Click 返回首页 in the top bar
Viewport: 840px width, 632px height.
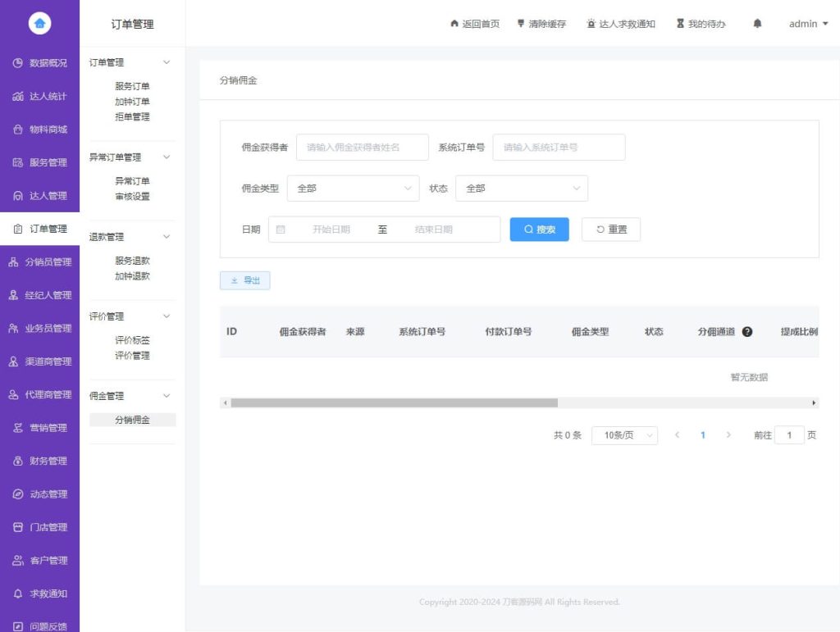pyautogui.click(x=474, y=24)
